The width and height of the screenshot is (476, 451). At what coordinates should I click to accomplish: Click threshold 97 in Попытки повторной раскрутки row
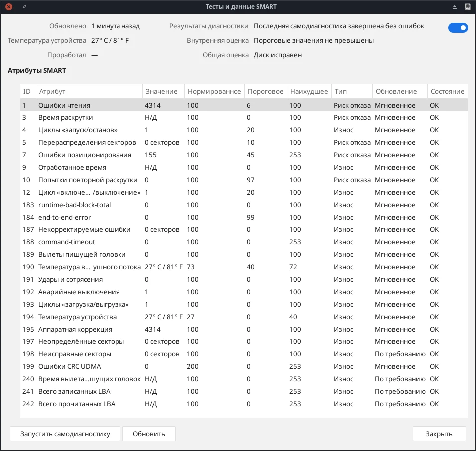click(251, 180)
